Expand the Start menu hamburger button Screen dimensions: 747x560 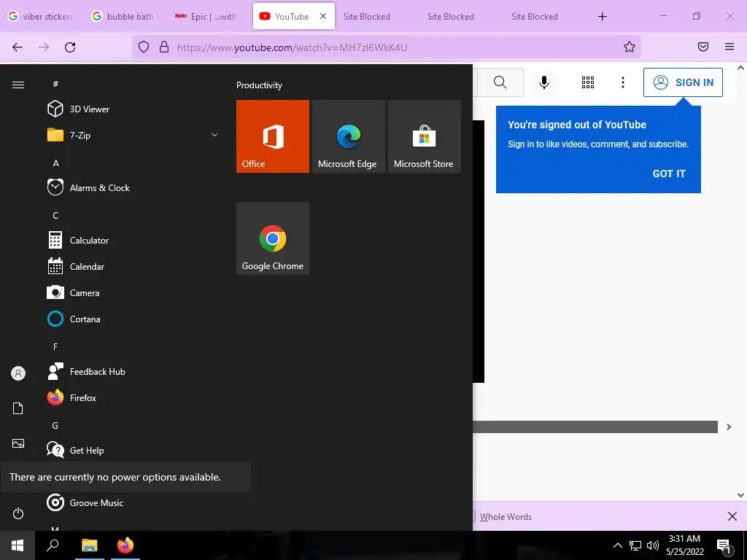point(18,85)
